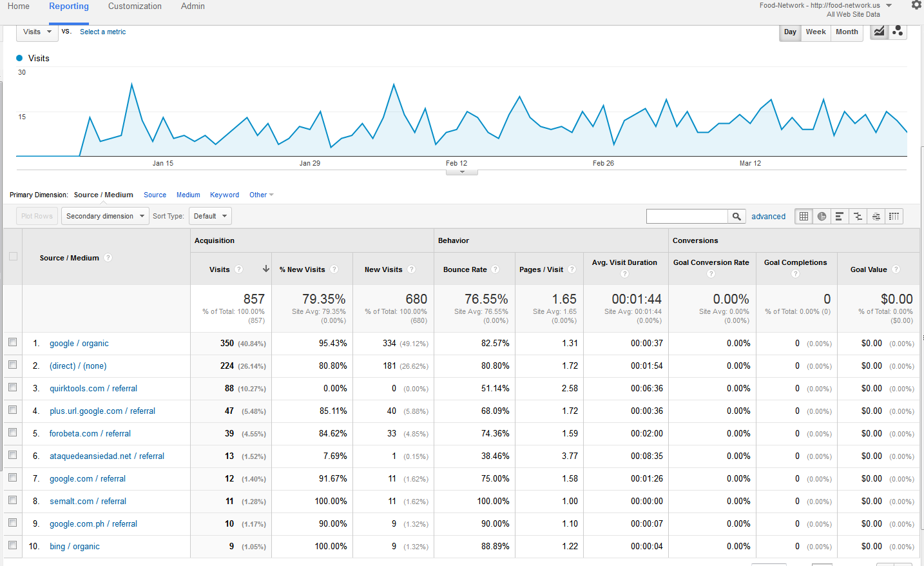Viewport: 924px width, 566px height.
Task: Open the (direct) / (none) source link
Action: (x=78, y=366)
